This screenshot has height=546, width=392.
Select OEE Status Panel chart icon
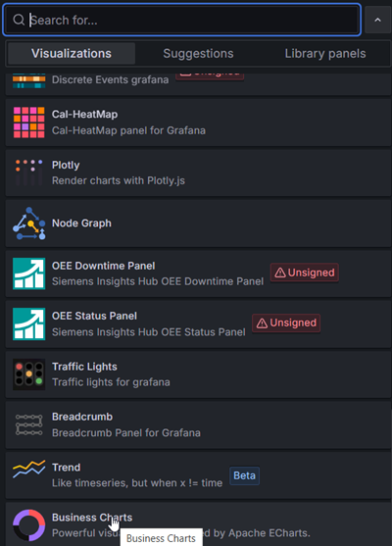28,323
